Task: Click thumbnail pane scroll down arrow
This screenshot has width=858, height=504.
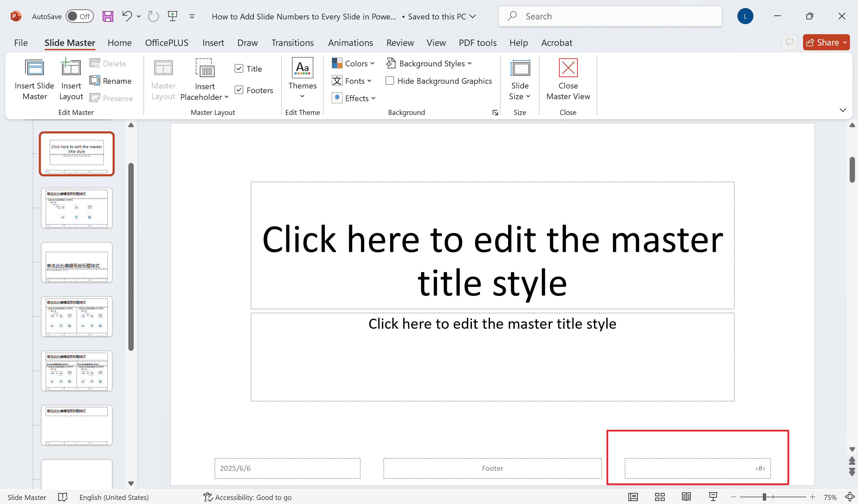Action: 131,484
